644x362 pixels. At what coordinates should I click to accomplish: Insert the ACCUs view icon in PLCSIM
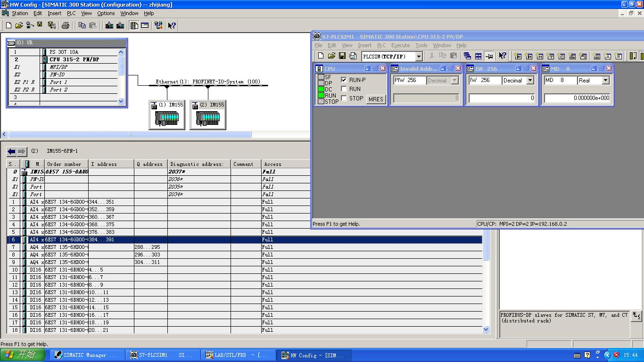(x=608, y=56)
